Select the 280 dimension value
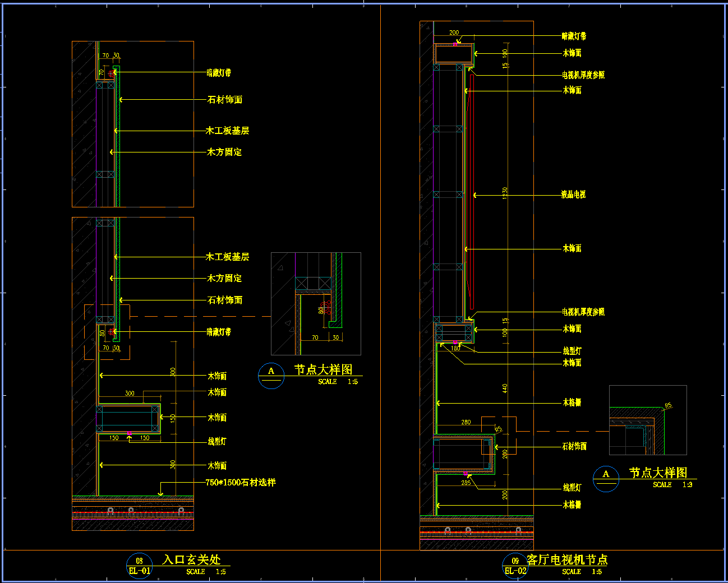The image size is (728, 583). tap(466, 422)
